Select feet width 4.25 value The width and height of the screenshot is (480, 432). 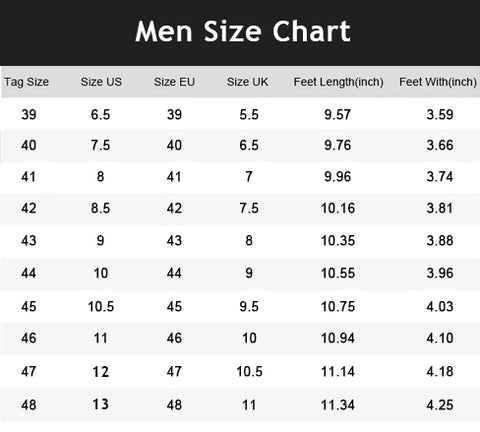[x=440, y=405]
